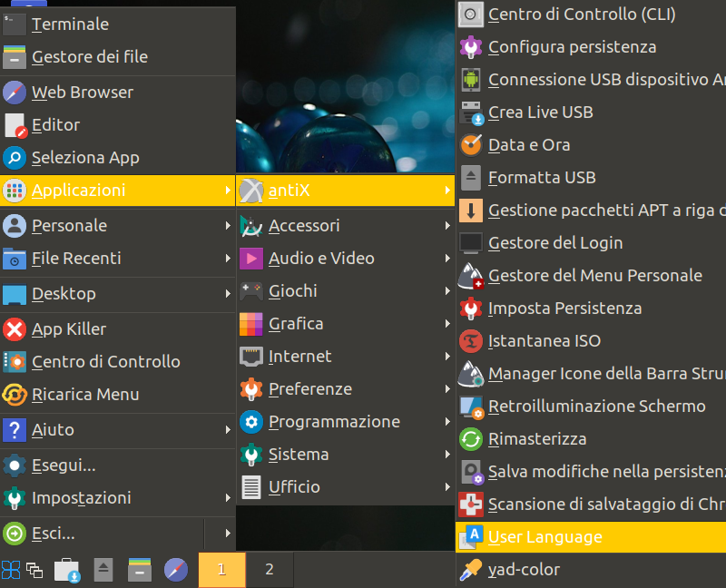This screenshot has height=588, width=726.
Task: Choose Esegui... menu entry
Action: tap(118, 465)
